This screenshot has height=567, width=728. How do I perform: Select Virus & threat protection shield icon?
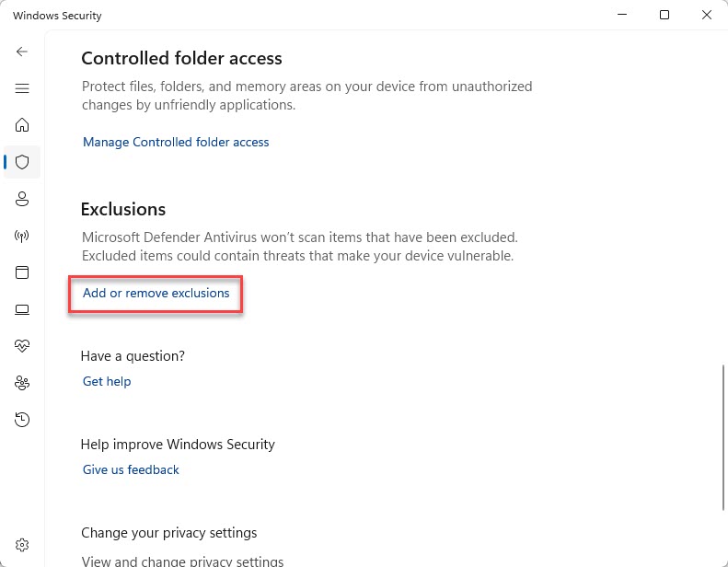pos(22,162)
